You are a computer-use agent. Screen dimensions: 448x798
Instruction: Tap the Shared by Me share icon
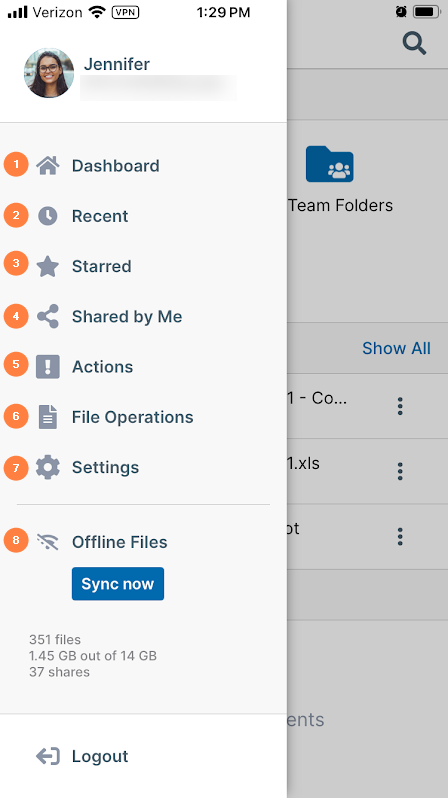coord(48,317)
